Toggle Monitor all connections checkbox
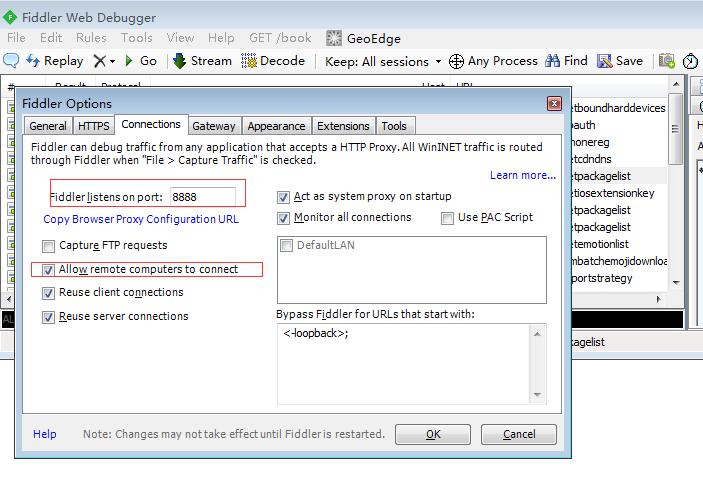 pyautogui.click(x=283, y=218)
